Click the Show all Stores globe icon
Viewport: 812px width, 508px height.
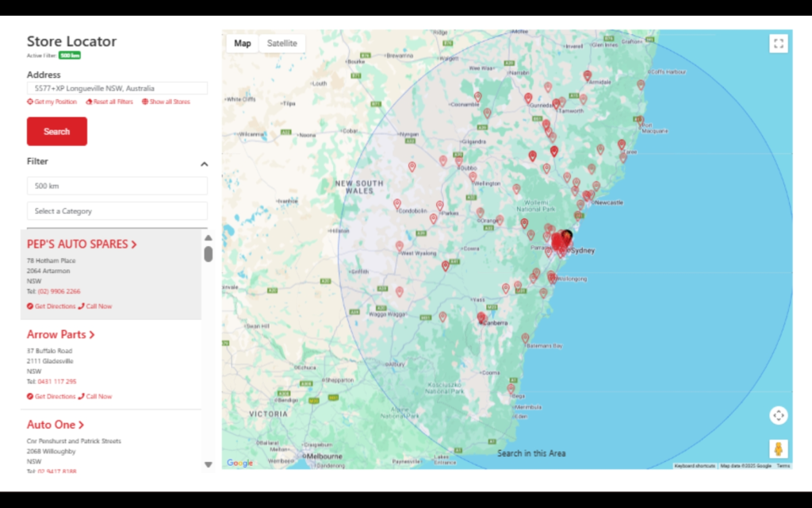144,102
